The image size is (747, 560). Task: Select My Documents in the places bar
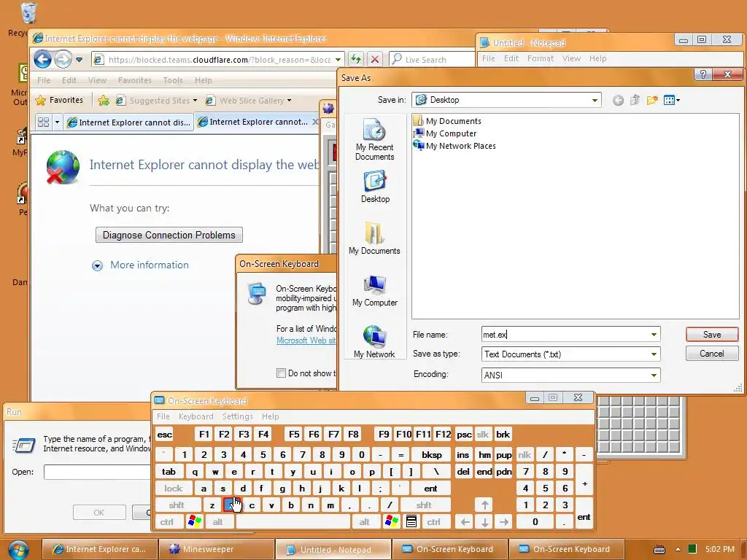tap(374, 238)
